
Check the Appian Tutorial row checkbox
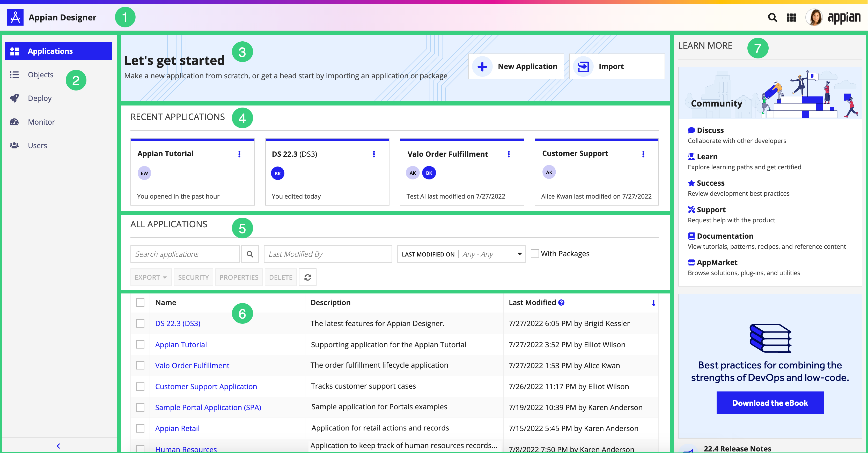140,345
